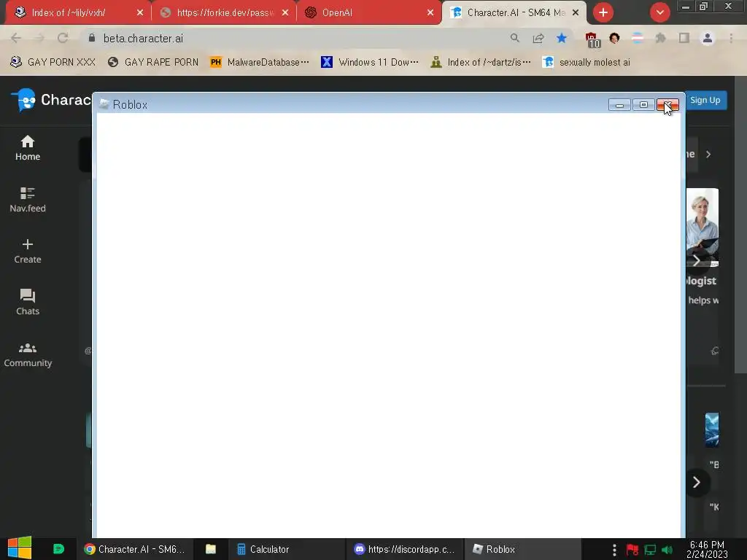Click the Roblox window title icon
747x560 pixels.
pos(104,104)
